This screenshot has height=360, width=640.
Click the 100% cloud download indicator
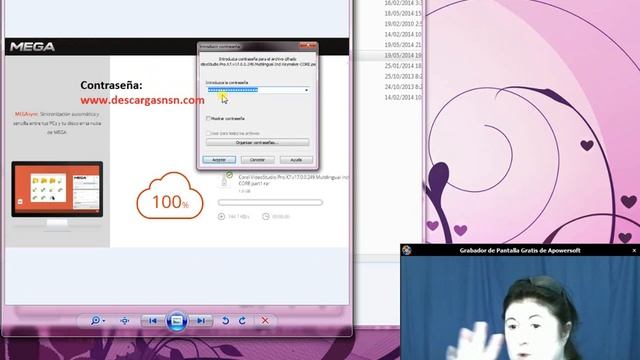pos(170,196)
